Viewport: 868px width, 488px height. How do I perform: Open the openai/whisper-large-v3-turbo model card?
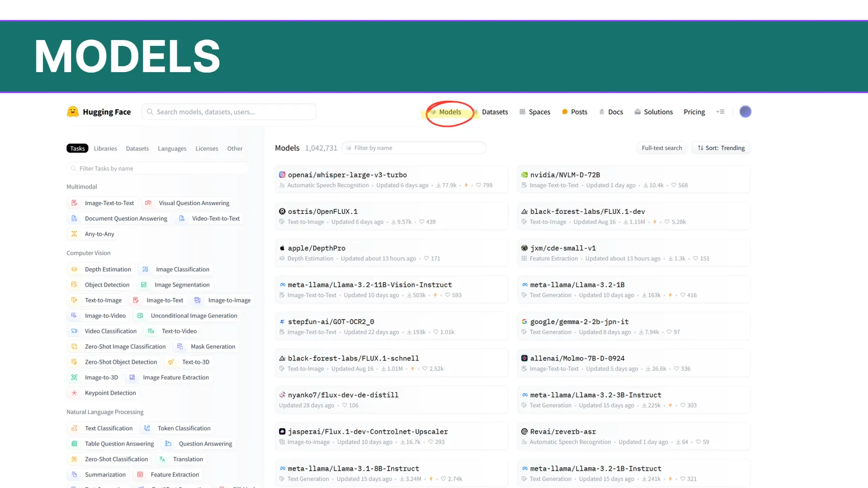click(x=391, y=179)
